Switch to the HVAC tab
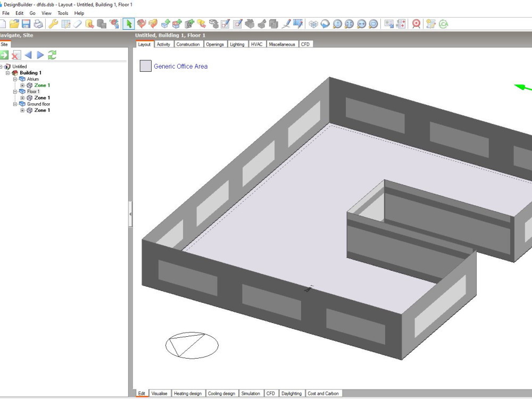Screen dimensions: 532x399 pos(256,44)
